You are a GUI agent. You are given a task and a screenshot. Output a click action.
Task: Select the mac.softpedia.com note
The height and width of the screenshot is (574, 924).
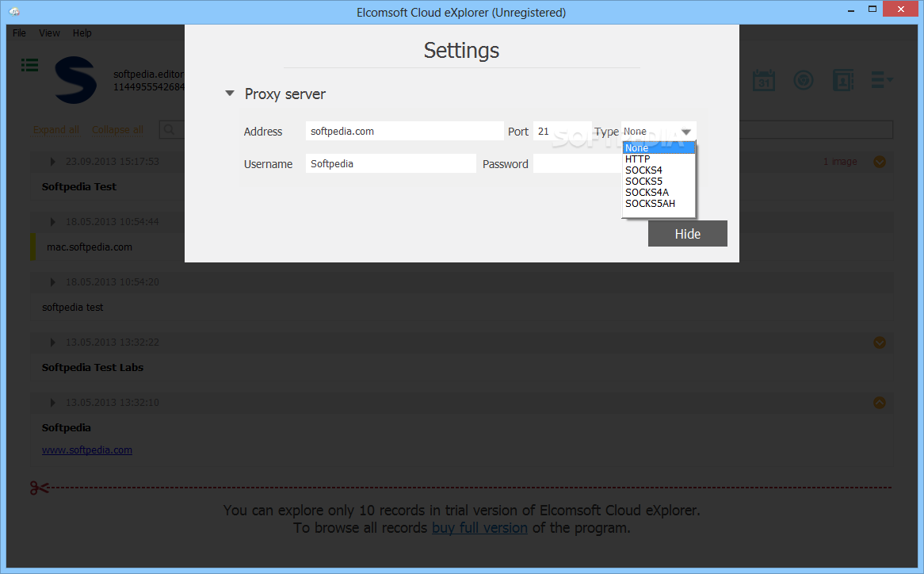(x=90, y=247)
